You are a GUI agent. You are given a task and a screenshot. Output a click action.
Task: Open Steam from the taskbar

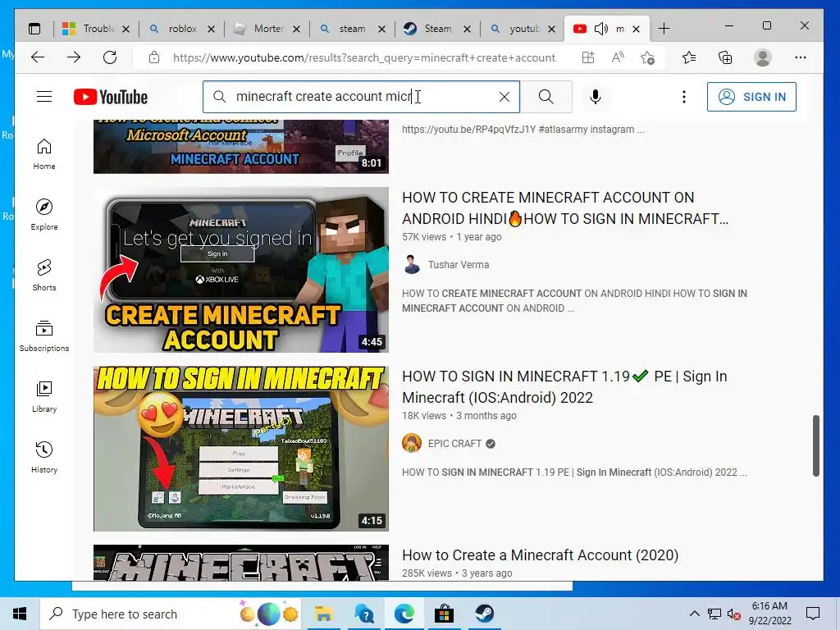(x=484, y=614)
